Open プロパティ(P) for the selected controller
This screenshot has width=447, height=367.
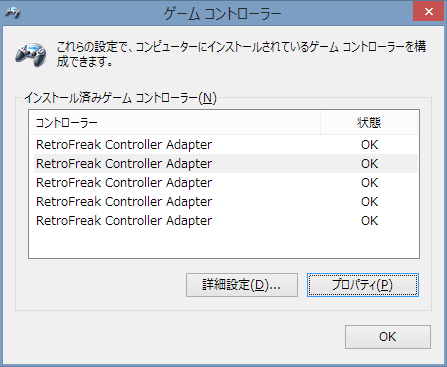(x=363, y=285)
